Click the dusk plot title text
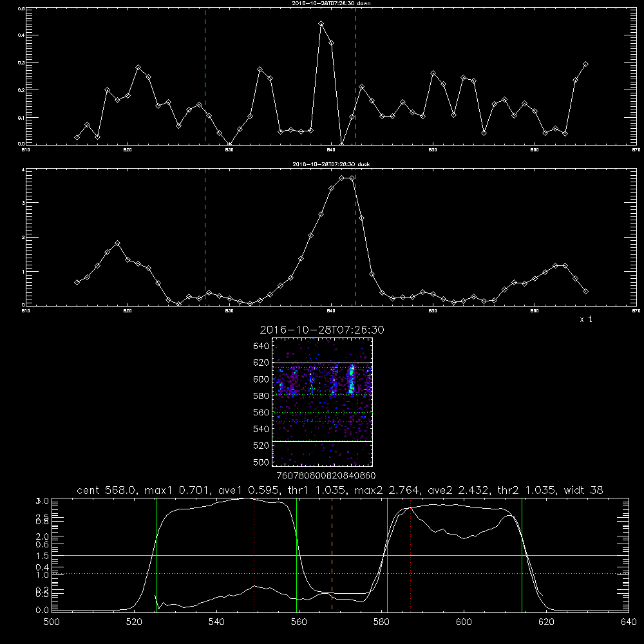Screen dimensions: 644x644 (331, 164)
